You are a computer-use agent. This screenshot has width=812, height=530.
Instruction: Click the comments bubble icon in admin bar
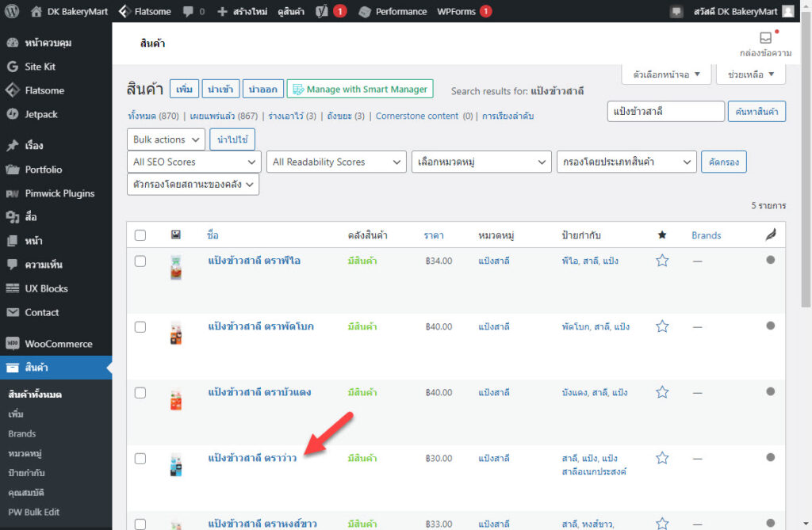click(188, 11)
